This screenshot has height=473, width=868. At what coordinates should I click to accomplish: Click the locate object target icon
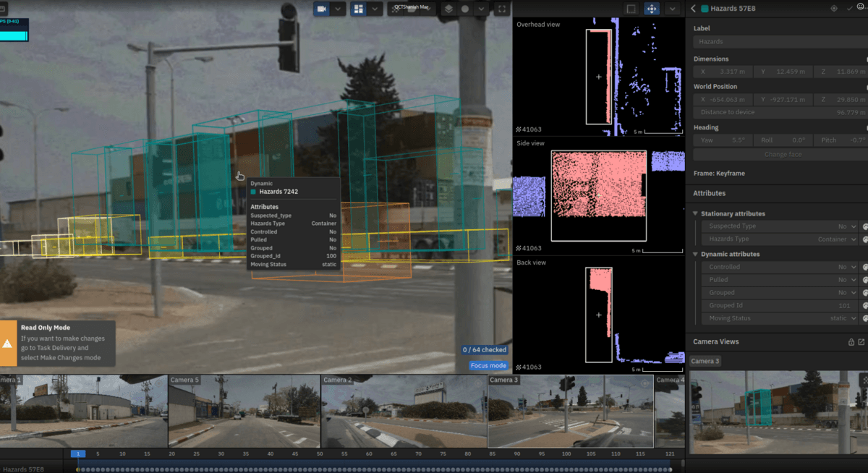(834, 9)
